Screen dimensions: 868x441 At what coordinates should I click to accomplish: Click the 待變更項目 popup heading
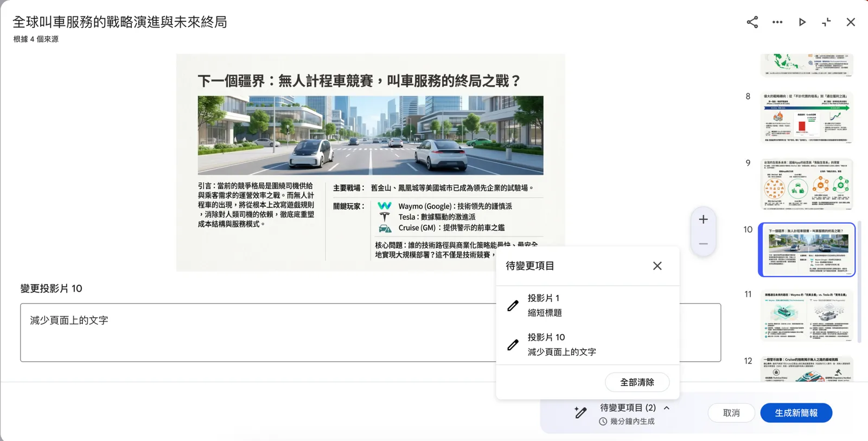[530, 266]
